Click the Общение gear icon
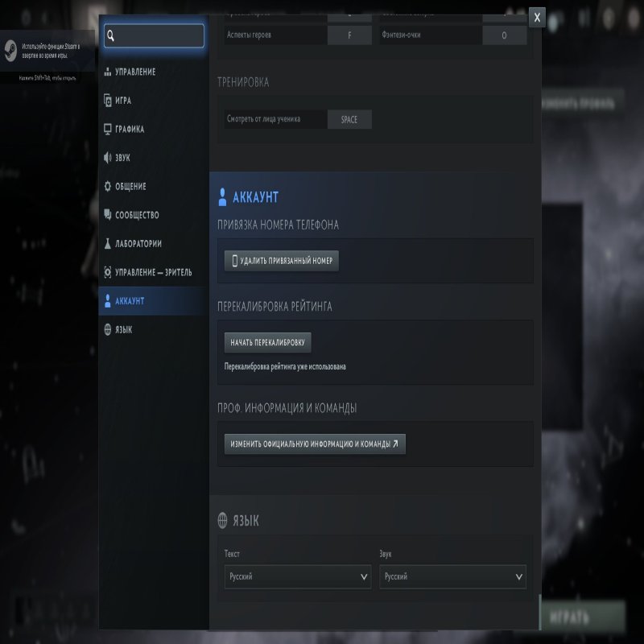 coord(108,187)
